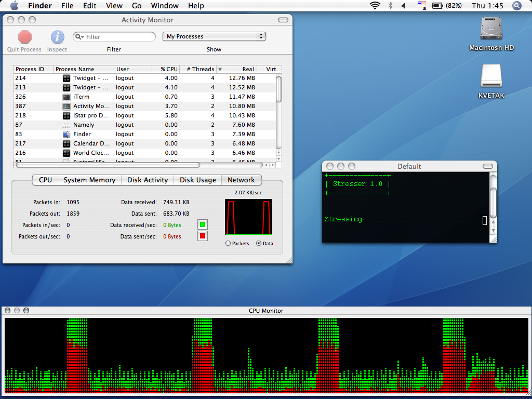Screen dimensions: 532x399
Task: Click the green data received color swatch
Action: tap(203, 225)
